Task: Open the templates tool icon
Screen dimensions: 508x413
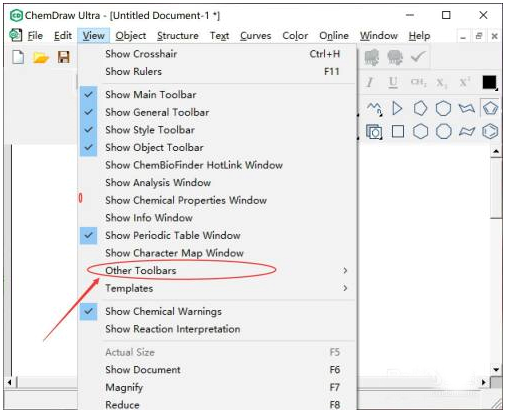Action: click(374, 132)
